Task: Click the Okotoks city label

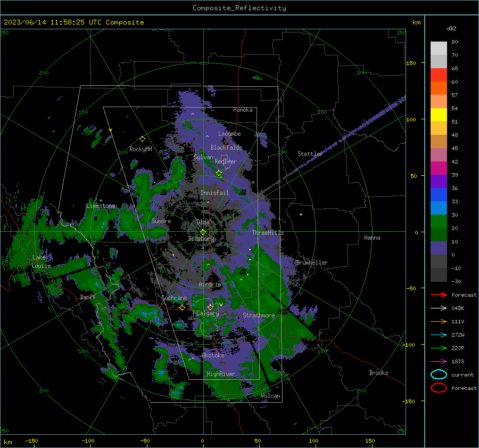Action: [213, 355]
